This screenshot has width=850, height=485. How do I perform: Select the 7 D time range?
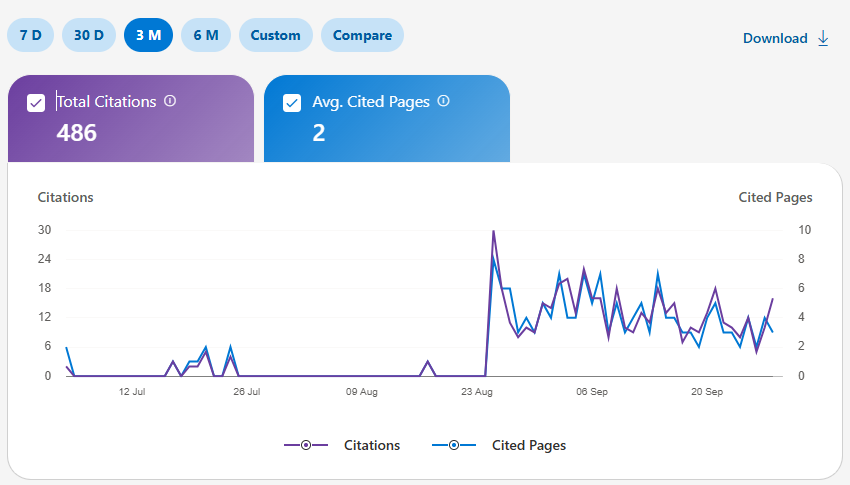tap(30, 35)
